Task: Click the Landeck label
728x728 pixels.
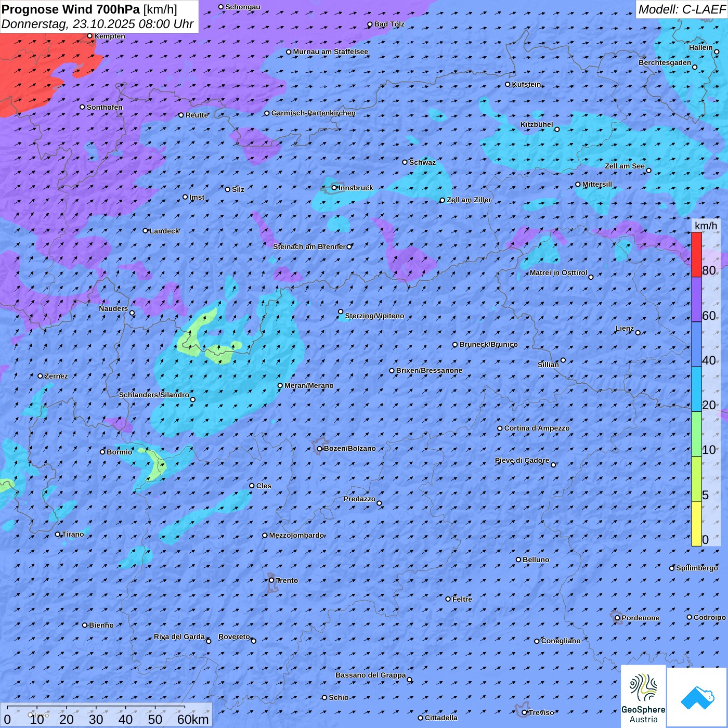Action: click(164, 231)
